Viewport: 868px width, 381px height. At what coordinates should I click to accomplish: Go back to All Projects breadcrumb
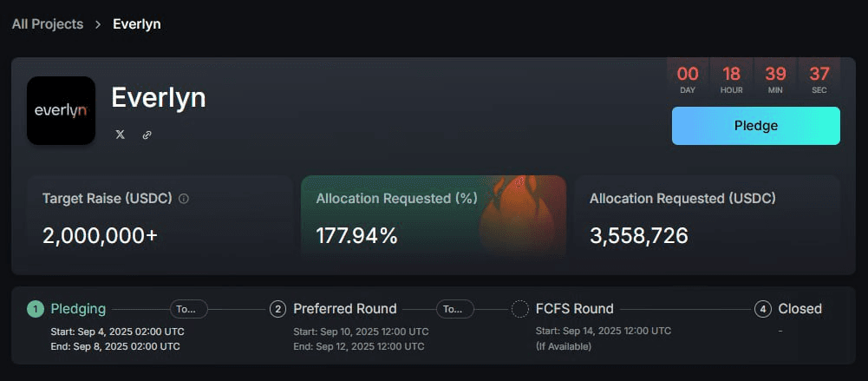48,24
